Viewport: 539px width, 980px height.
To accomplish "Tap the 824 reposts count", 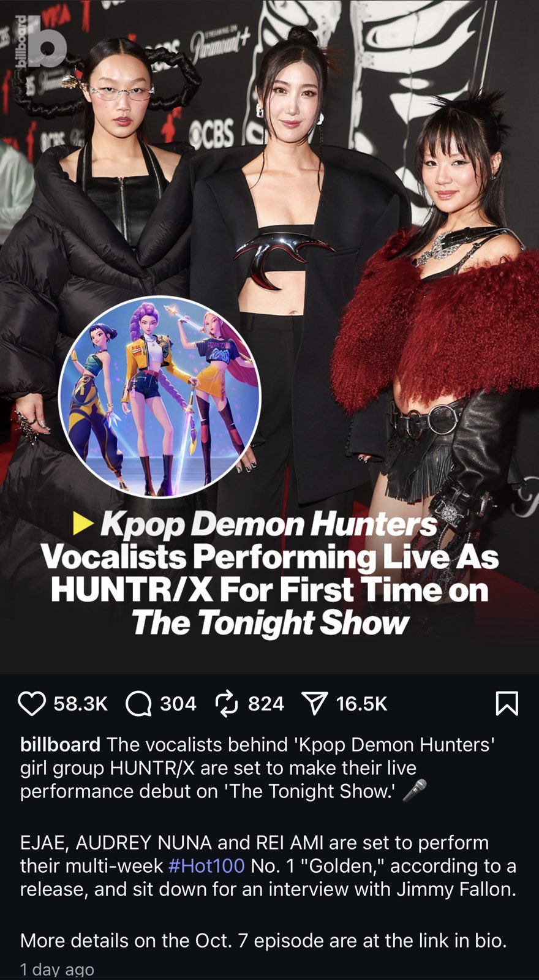I will [x=266, y=704].
